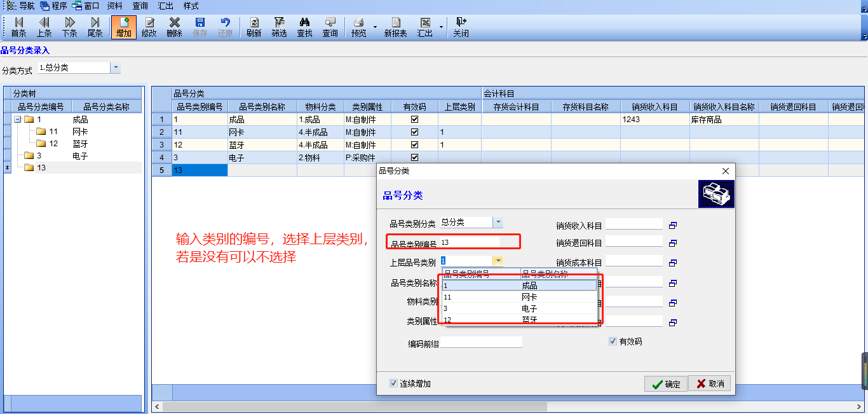Click the 上条 previous record icon
868x414 pixels.
[x=44, y=27]
